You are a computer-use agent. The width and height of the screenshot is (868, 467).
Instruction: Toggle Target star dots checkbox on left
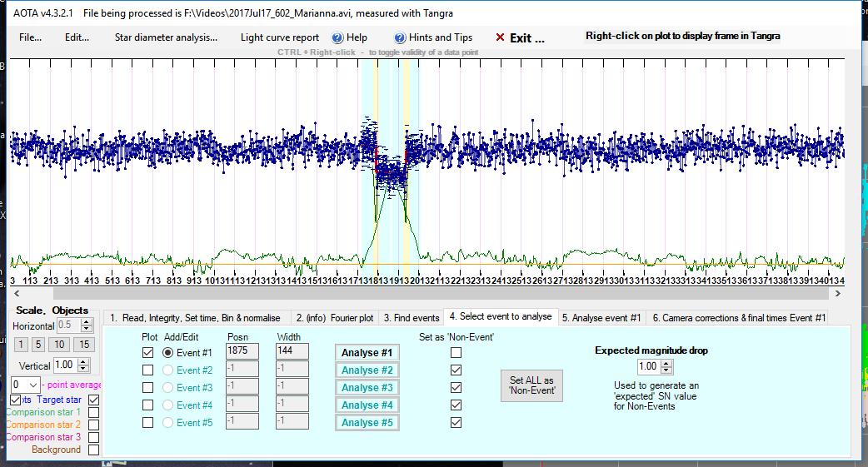(16, 400)
